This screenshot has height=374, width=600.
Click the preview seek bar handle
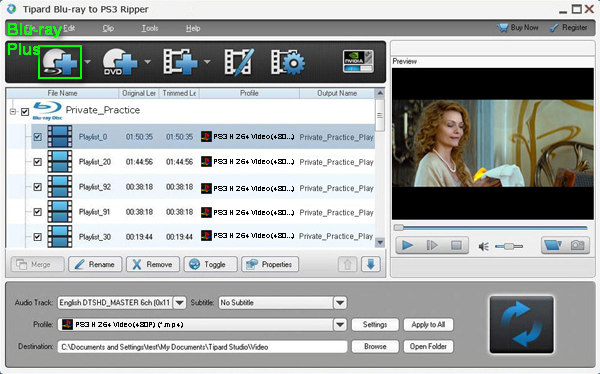(x=399, y=228)
